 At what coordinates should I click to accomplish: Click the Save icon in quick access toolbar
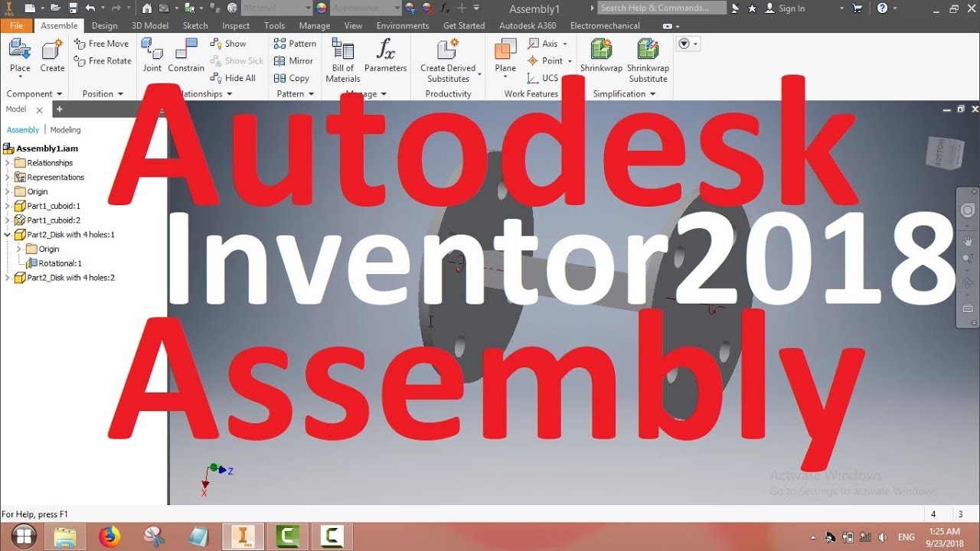click(73, 8)
